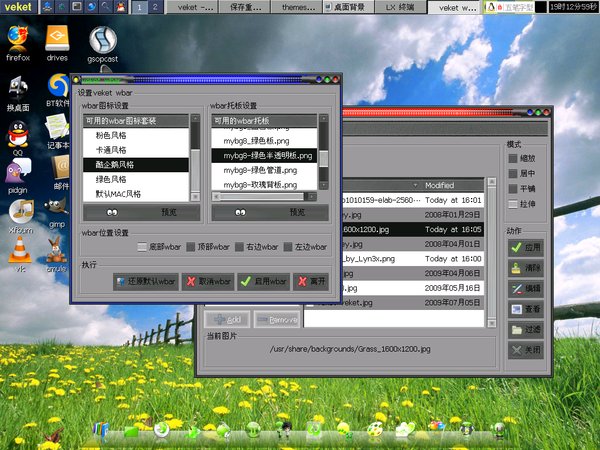This screenshot has height=450, width=600.
Task: Click the 应用 apply button with green checkmark
Action: tap(526, 247)
